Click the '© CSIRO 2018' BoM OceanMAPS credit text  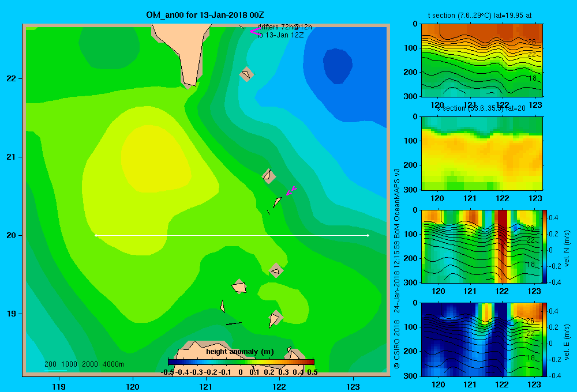click(x=397, y=269)
